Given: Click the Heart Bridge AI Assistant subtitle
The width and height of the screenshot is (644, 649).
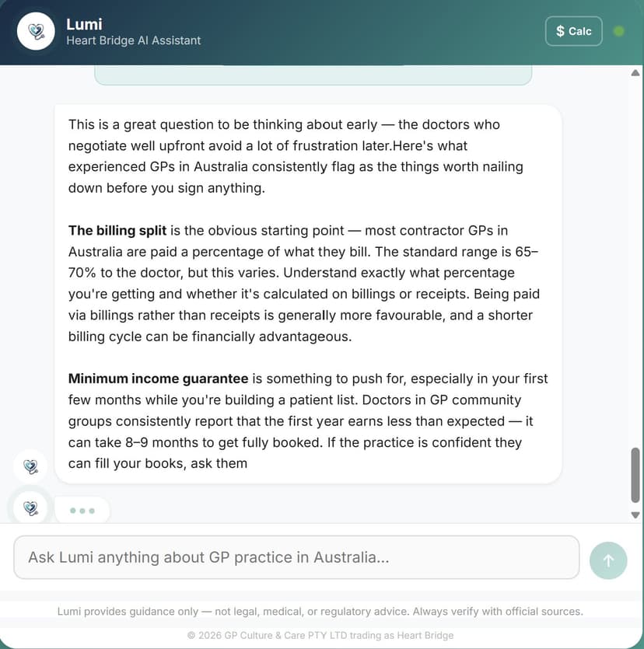Looking at the screenshot, I should [x=133, y=40].
